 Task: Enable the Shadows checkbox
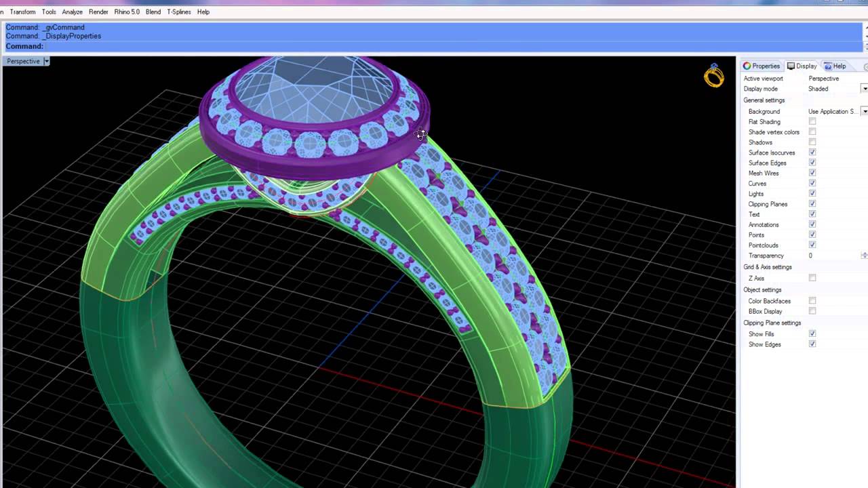point(812,142)
